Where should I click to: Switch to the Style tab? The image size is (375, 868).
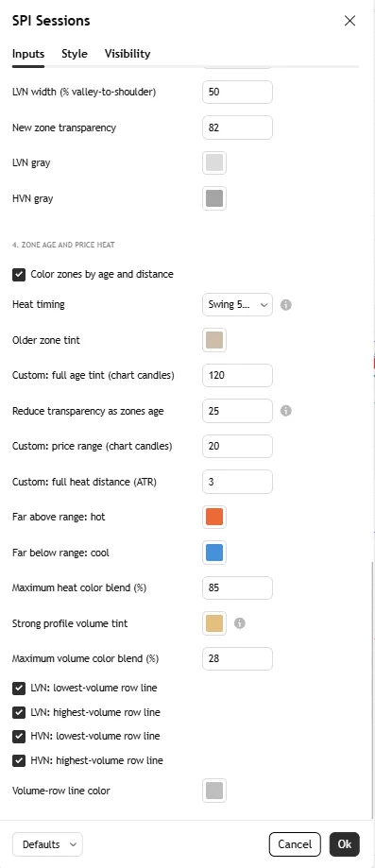click(x=75, y=54)
